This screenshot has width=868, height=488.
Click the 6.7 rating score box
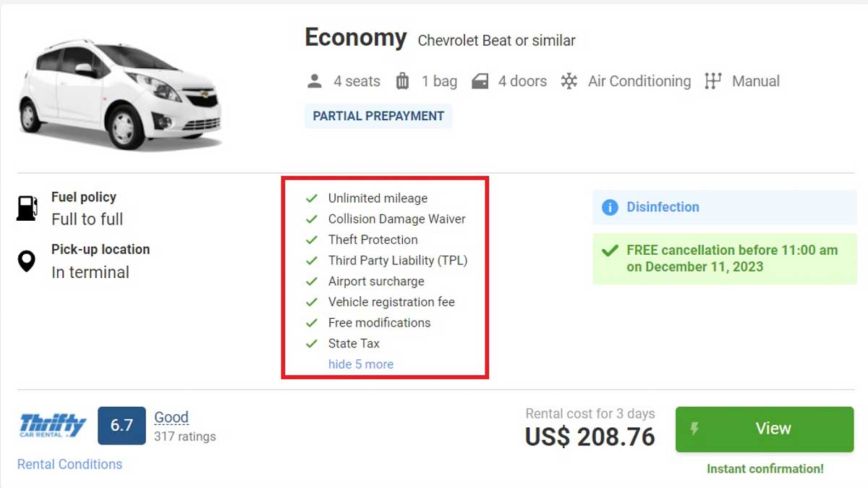click(122, 426)
